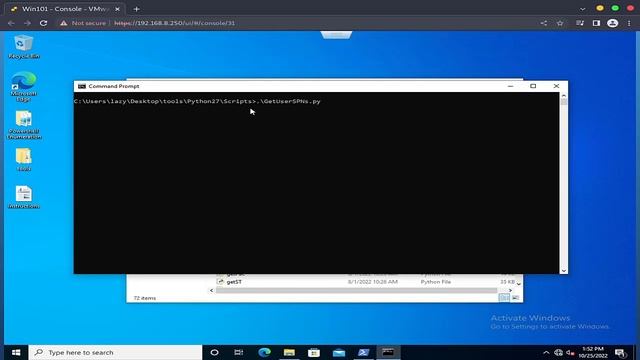Toggle the browser side panel

pos(596,23)
